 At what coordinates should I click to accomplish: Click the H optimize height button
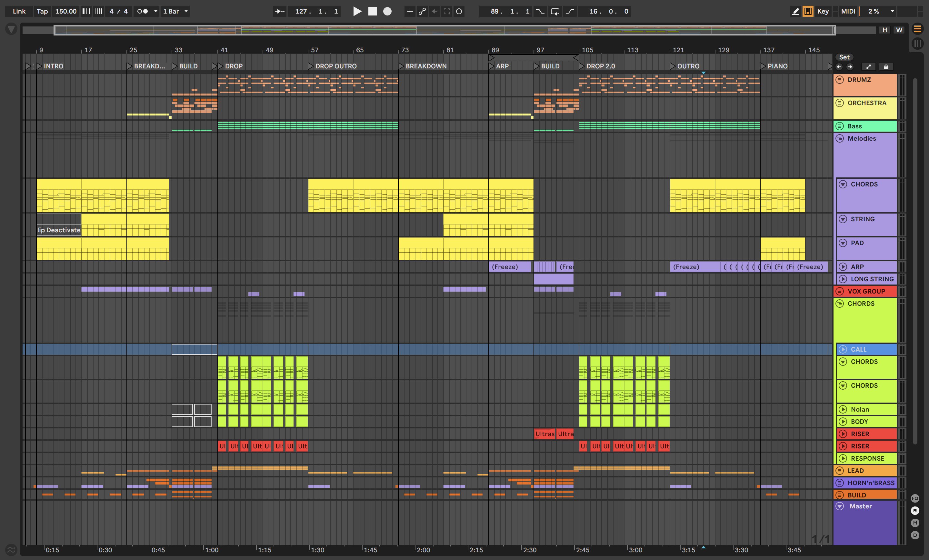tap(884, 30)
